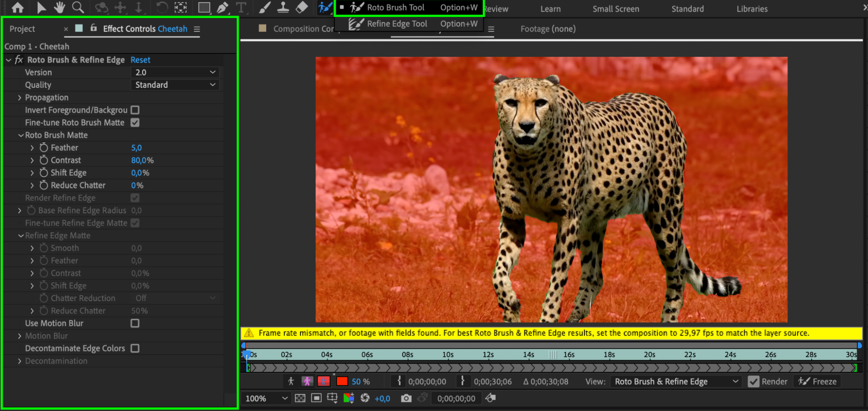Select the Hand tool
Viewport: 868px width, 411px height.
59,7
